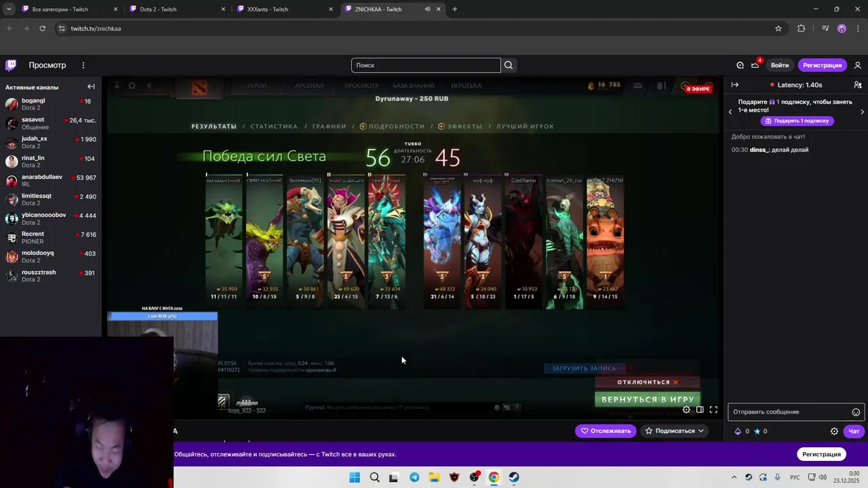Collapse the chat panel arrow
This screenshot has width=868, height=488.
(734, 85)
